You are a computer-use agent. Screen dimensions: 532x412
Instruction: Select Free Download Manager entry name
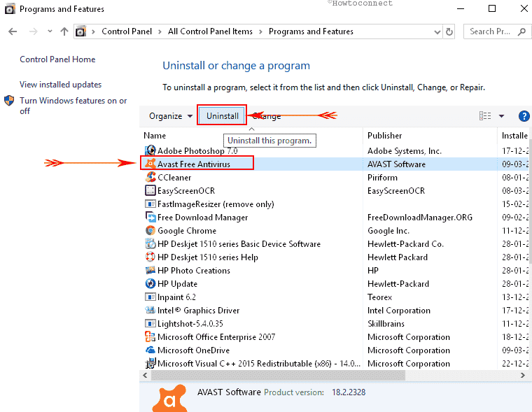[202, 218]
